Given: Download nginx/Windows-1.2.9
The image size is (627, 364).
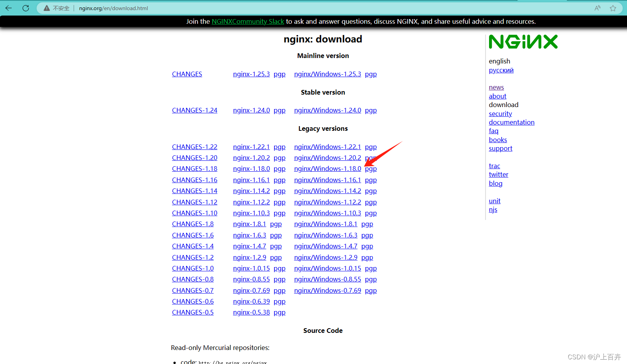Looking at the screenshot, I should click(325, 257).
